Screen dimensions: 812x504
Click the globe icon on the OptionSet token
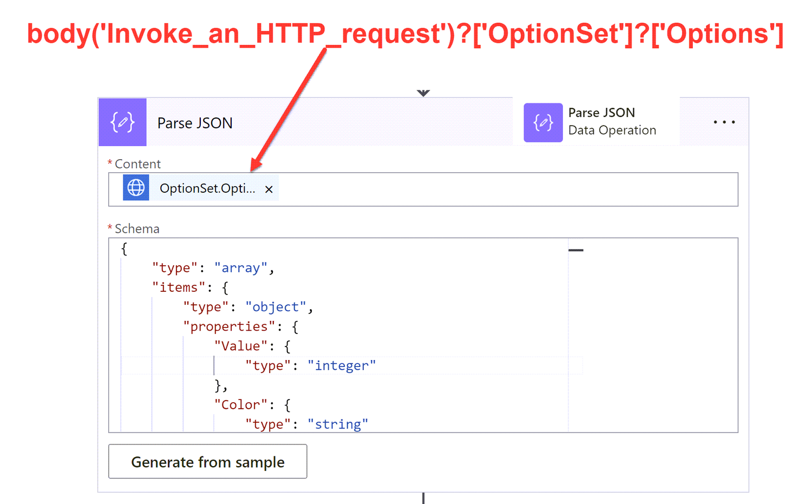(135, 188)
